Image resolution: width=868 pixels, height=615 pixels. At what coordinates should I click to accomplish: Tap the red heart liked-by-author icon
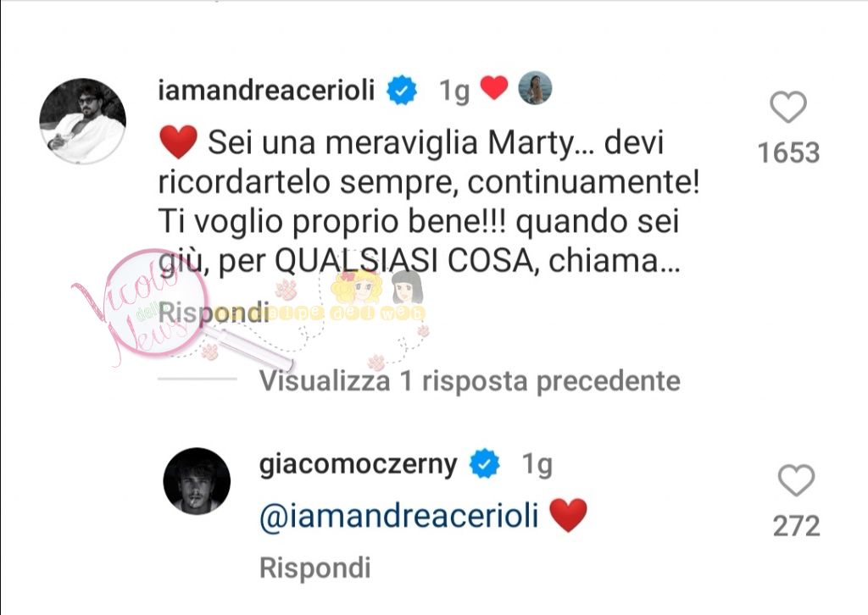point(494,88)
